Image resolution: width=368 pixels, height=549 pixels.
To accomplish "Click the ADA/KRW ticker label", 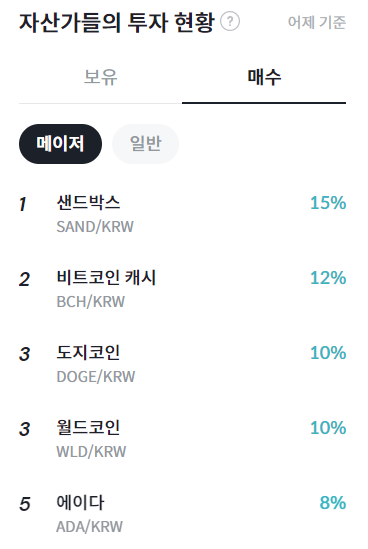I will (x=90, y=527).
